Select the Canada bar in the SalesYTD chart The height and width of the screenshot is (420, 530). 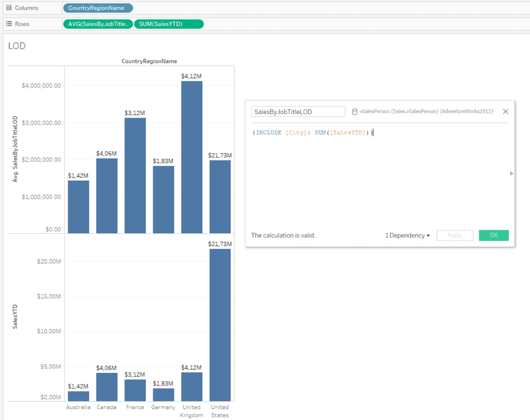(x=107, y=387)
